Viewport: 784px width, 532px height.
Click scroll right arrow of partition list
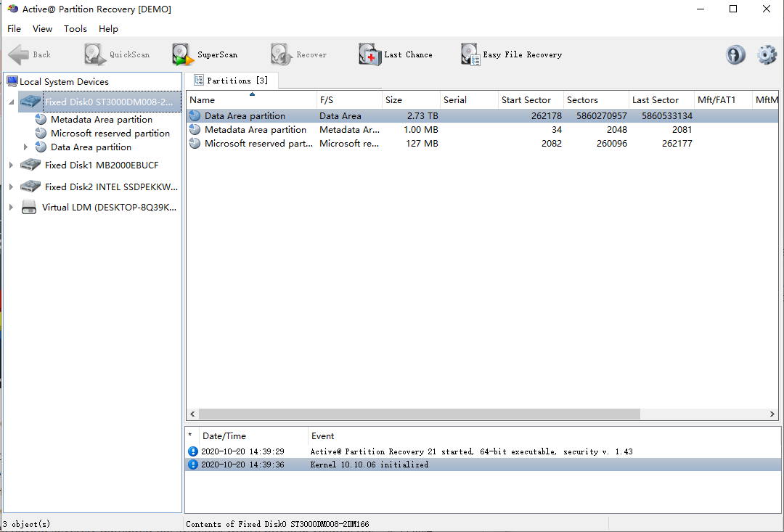(x=772, y=414)
